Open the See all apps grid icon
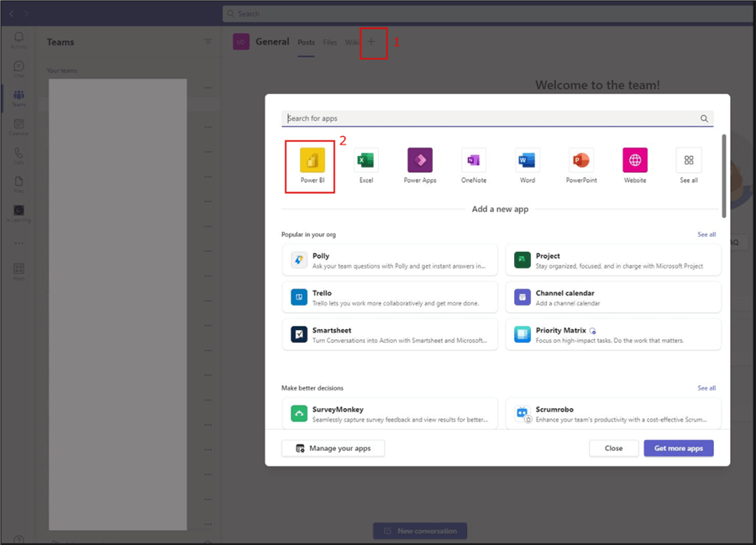Image resolution: width=756 pixels, height=545 pixels. pos(689,160)
